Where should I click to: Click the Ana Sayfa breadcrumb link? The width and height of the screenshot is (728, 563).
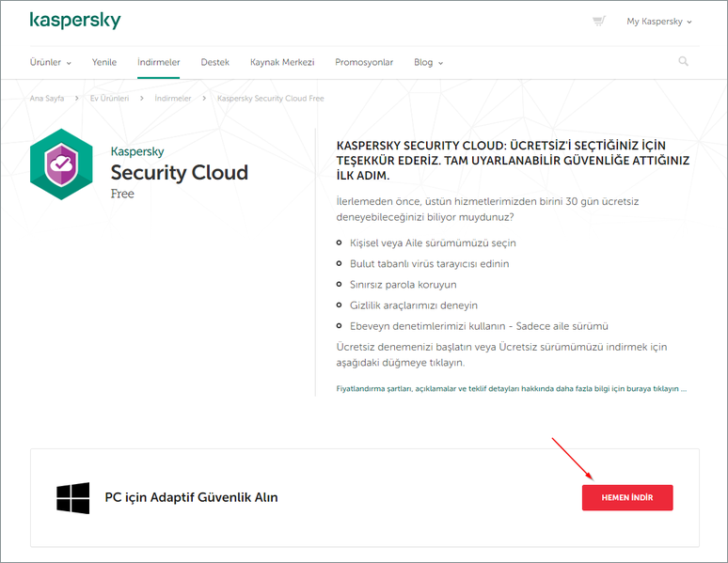[47, 98]
